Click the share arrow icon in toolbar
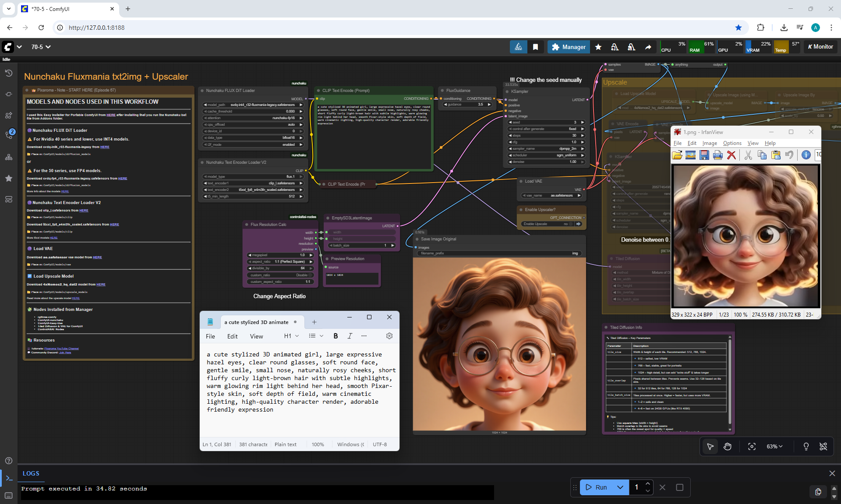 (648, 47)
